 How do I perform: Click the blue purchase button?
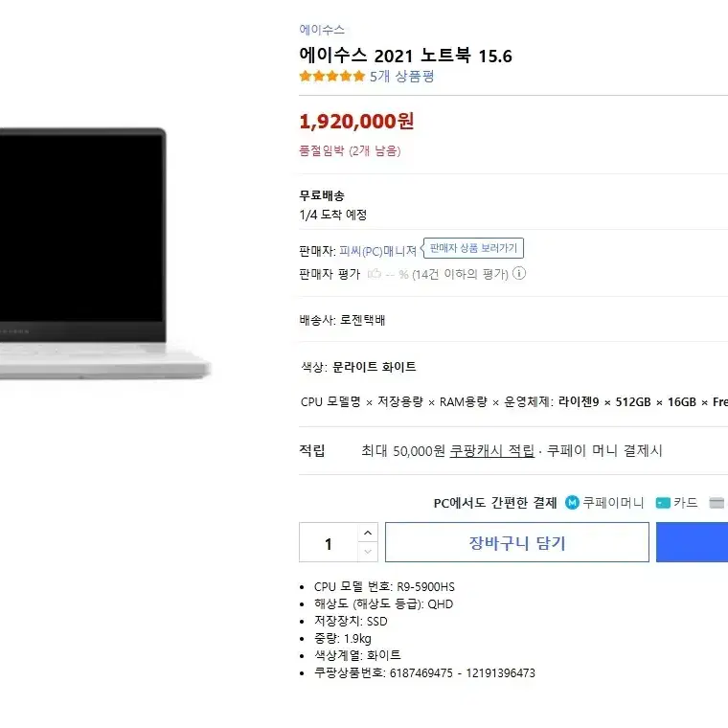click(692, 542)
